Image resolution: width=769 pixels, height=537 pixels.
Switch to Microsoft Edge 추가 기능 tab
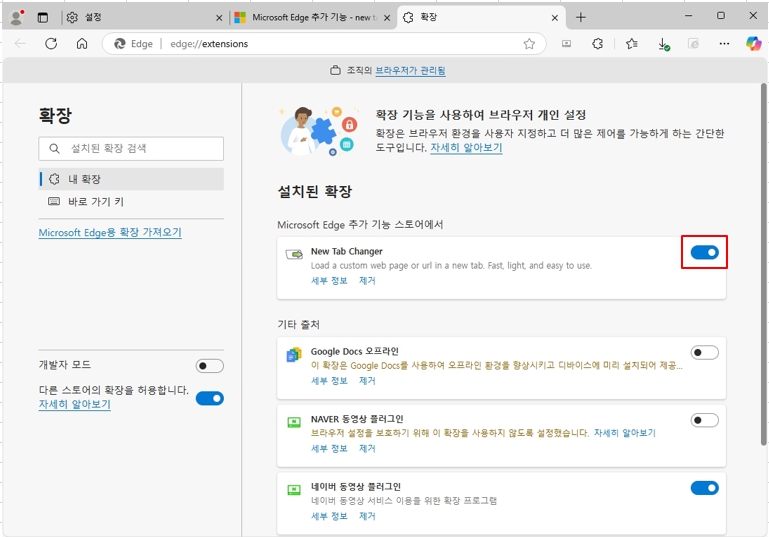click(312, 18)
